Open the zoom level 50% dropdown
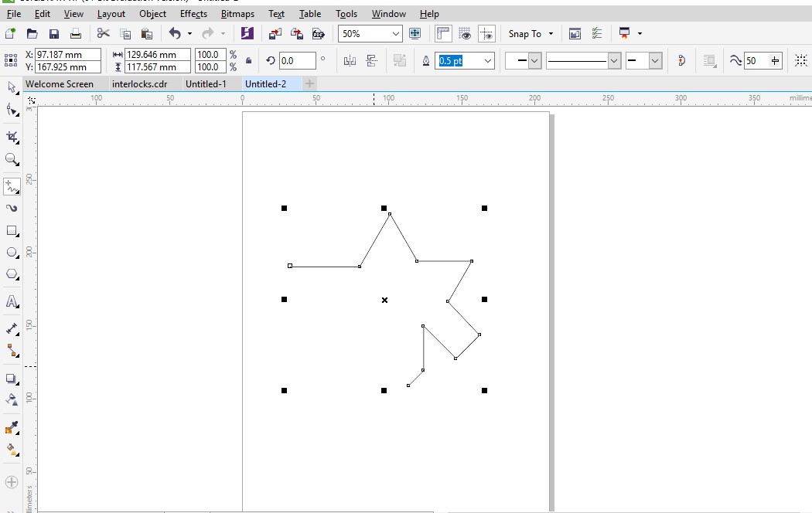The image size is (812, 513). pyautogui.click(x=396, y=34)
